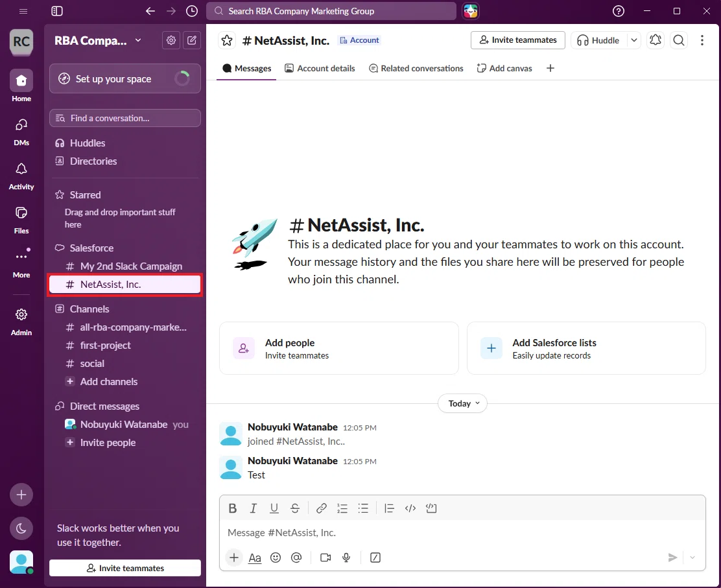Record an audio clip with microphone icon
The width and height of the screenshot is (721, 588).
coord(346,558)
